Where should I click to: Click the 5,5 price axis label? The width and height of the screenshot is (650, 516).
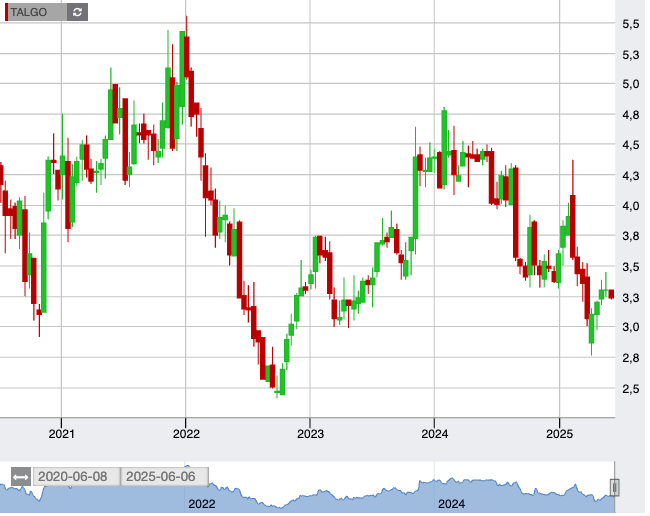tap(631, 24)
